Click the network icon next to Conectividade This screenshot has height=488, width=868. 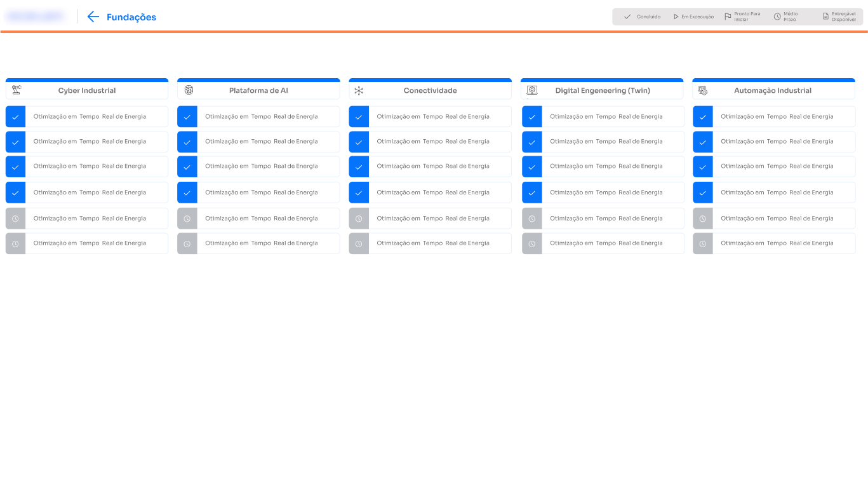359,90
